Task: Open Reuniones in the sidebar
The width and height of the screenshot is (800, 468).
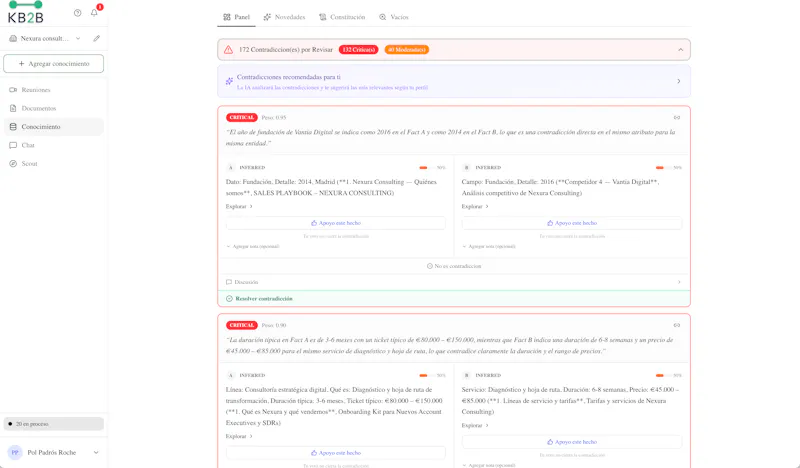Action: 54,90
